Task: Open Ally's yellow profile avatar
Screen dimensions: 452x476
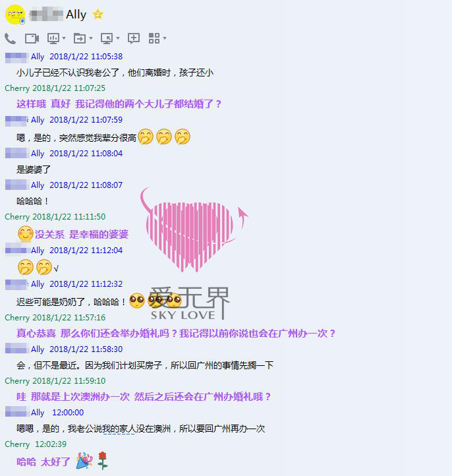Action: (15, 15)
